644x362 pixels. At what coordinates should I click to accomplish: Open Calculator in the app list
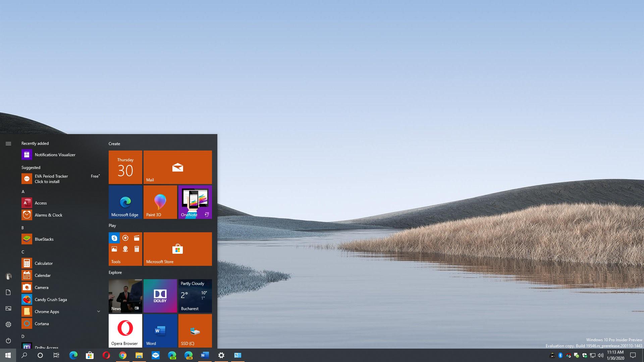click(61, 263)
